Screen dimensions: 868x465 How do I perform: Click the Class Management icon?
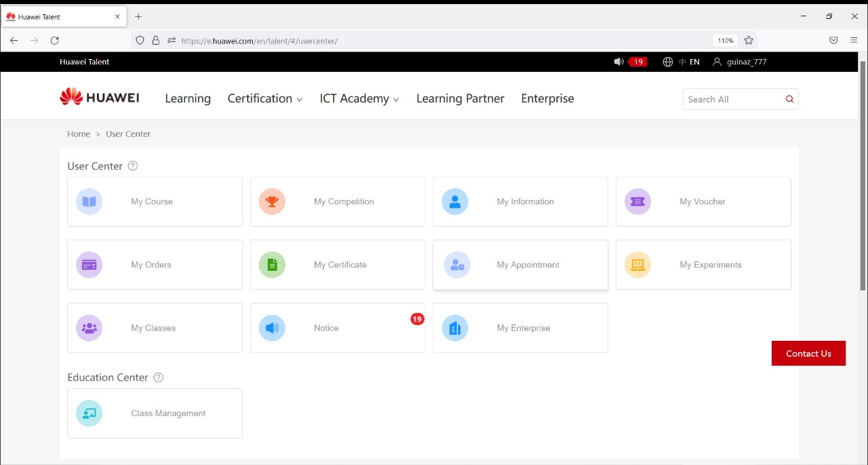(x=89, y=413)
